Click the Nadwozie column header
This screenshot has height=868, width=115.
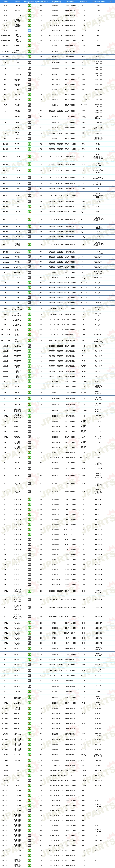coord(84,1)
